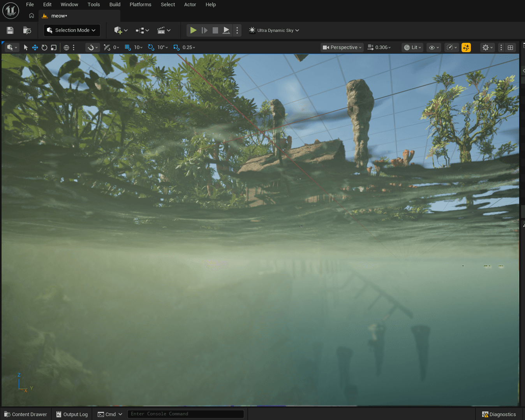The width and height of the screenshot is (525, 420).
Task: Toggle rotation snapping icon
Action: point(151,47)
